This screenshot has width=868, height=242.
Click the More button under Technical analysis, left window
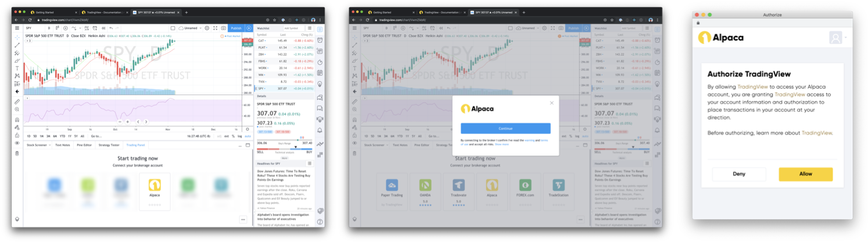284,158
